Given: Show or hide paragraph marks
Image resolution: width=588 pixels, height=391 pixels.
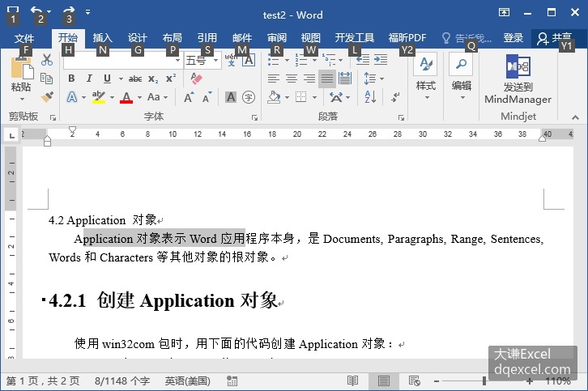Looking at the screenshot, I should coord(395,97).
